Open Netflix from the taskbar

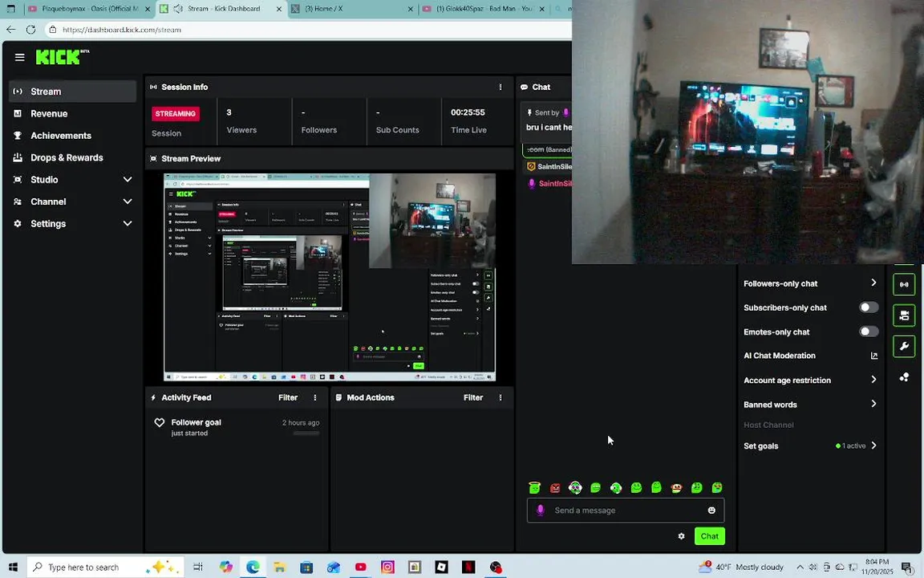point(468,567)
